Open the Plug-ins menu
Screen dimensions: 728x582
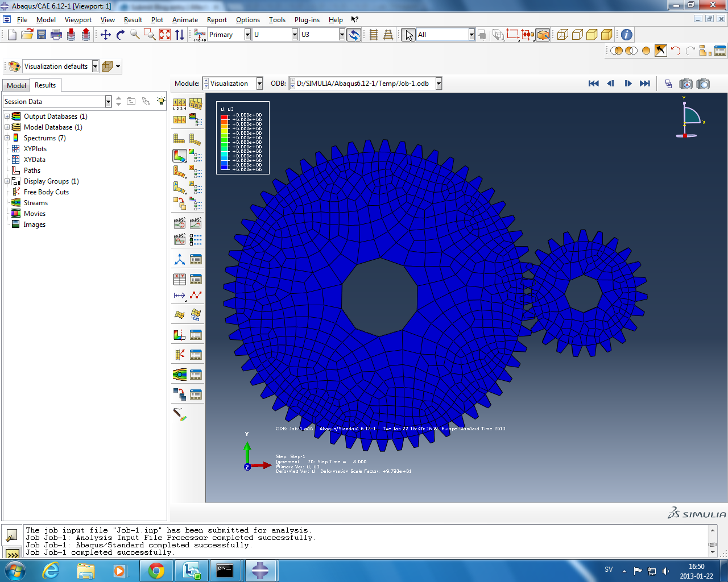(307, 20)
